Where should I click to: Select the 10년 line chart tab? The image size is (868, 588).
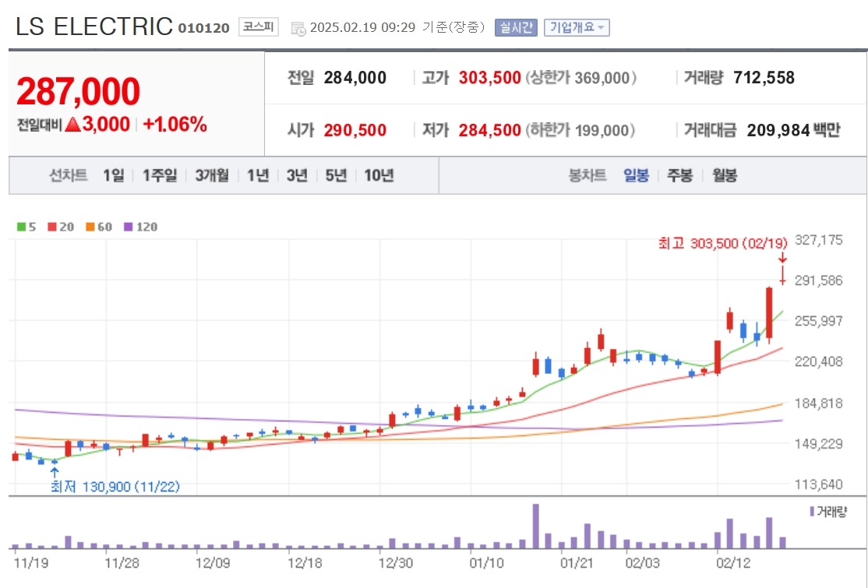pos(379,175)
